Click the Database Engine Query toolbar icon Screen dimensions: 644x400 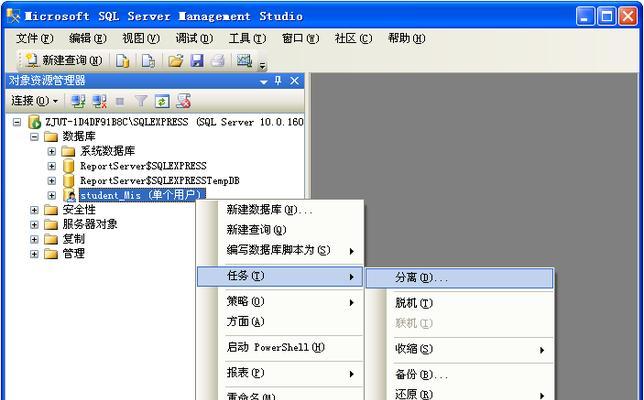point(122,60)
